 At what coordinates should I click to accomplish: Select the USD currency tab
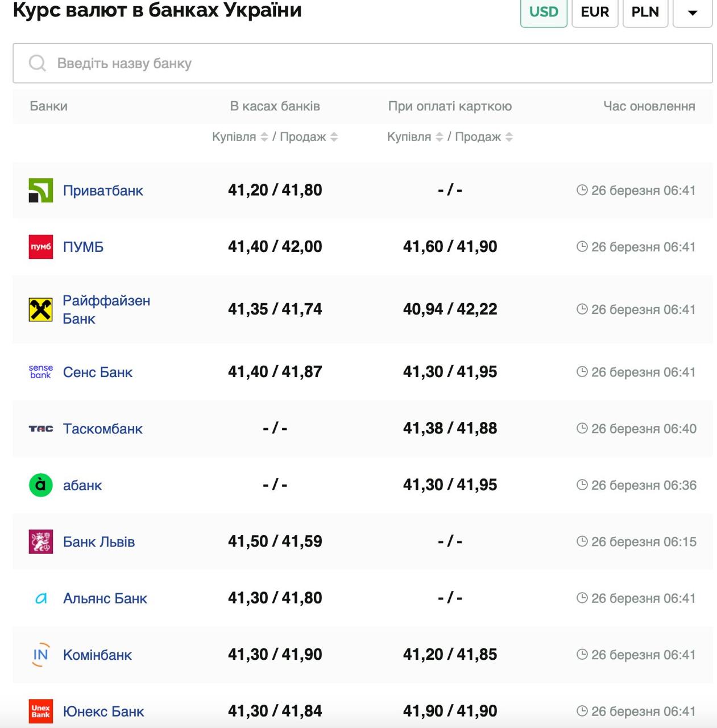544,12
